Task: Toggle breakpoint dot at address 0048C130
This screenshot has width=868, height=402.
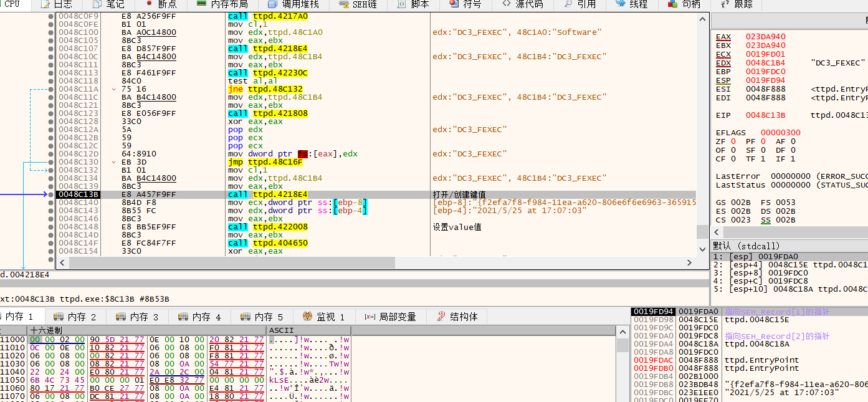Action: [x=51, y=162]
